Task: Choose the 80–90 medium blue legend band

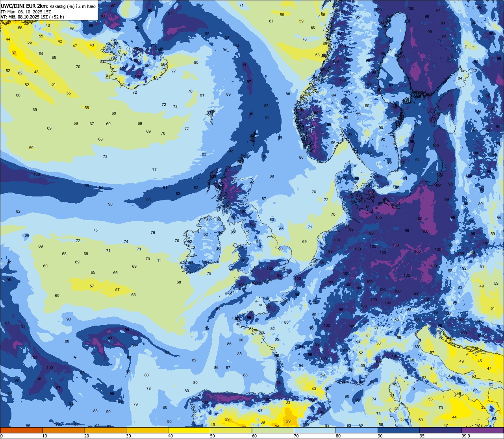Action: (357, 430)
